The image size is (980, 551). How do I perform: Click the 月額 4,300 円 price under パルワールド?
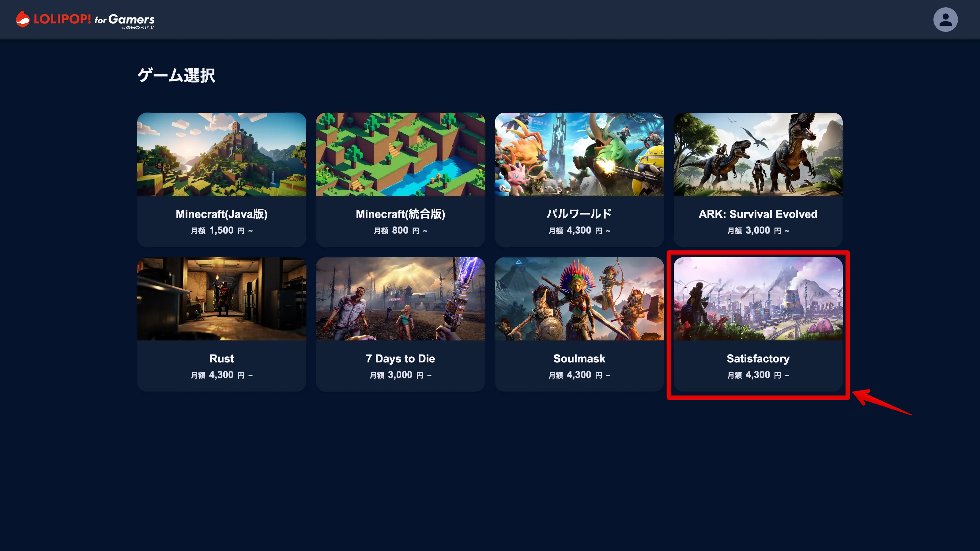[579, 231]
